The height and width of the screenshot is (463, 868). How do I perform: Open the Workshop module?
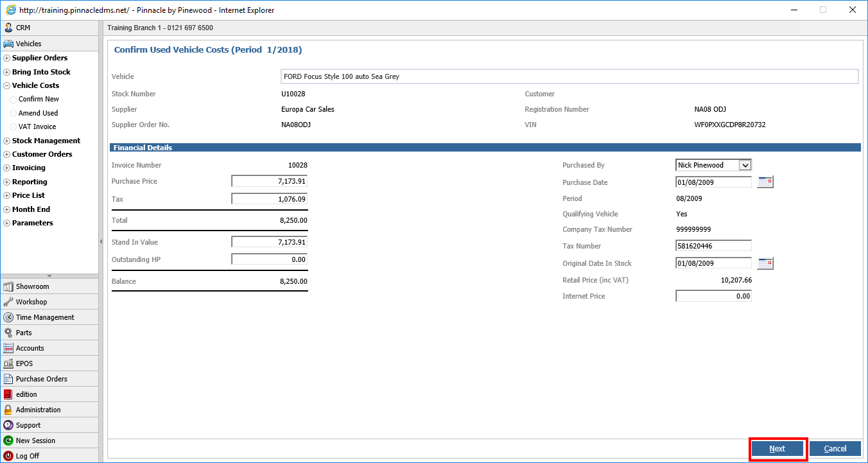(x=49, y=302)
